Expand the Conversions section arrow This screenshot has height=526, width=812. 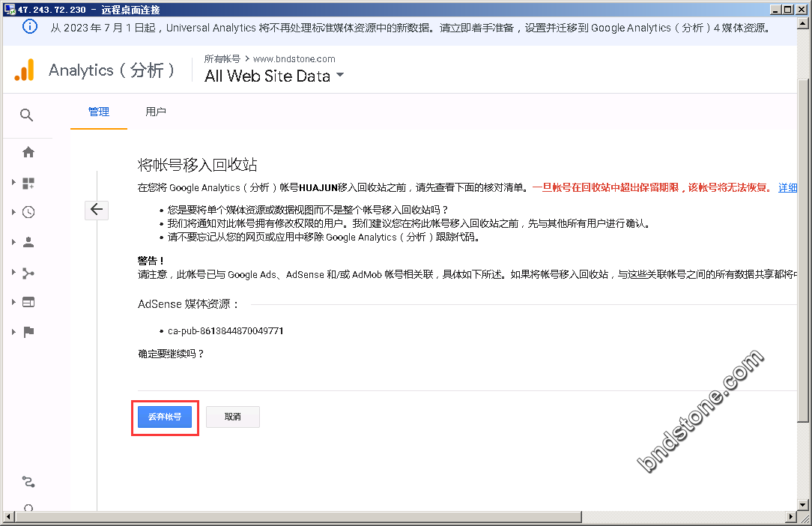pos(13,332)
